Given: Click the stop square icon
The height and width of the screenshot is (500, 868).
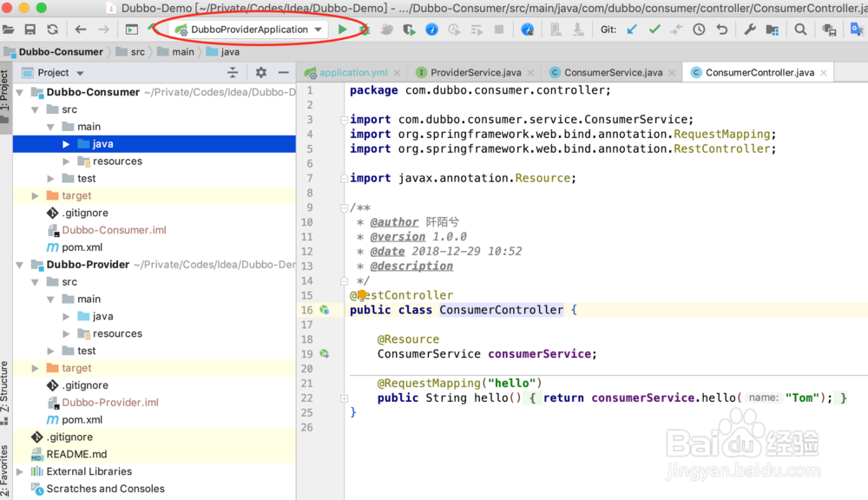Looking at the screenshot, I should tap(499, 30).
